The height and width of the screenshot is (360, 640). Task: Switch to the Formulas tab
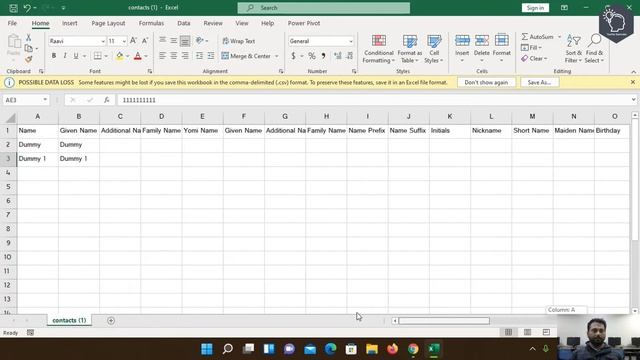[x=151, y=23]
